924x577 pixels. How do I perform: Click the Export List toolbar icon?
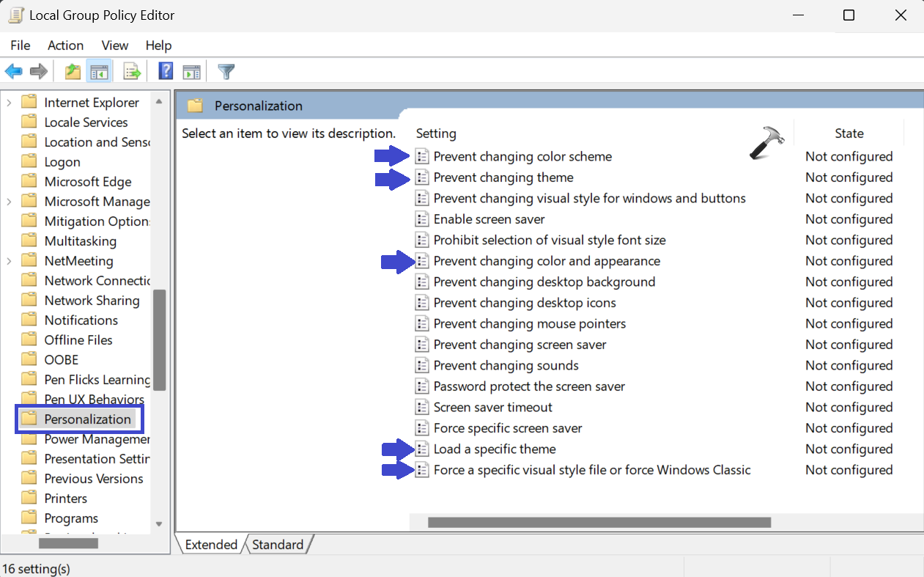point(132,71)
